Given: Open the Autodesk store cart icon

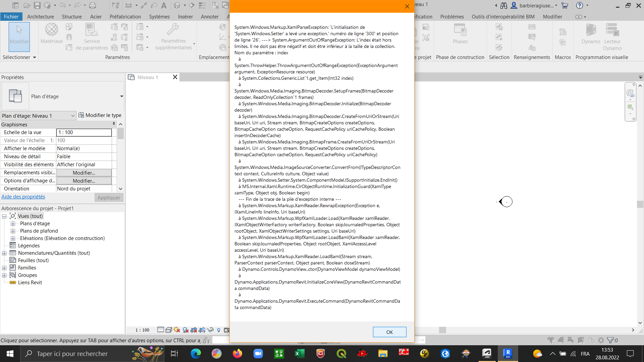Looking at the screenshot, I should tap(565, 5).
